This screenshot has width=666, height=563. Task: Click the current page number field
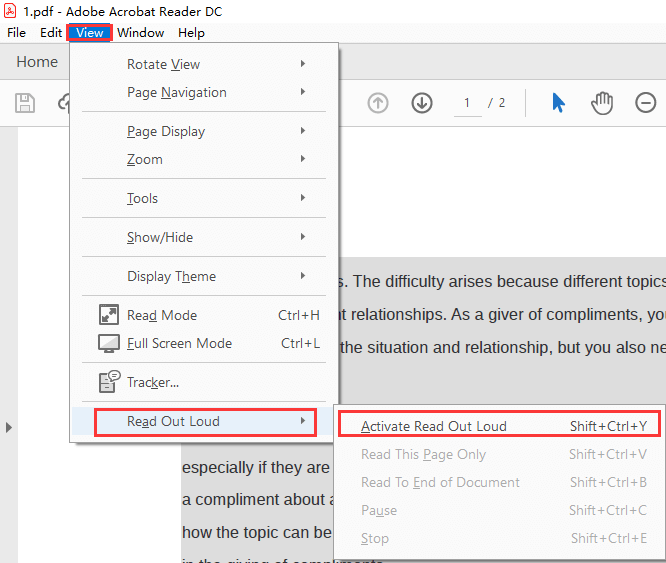(x=467, y=103)
